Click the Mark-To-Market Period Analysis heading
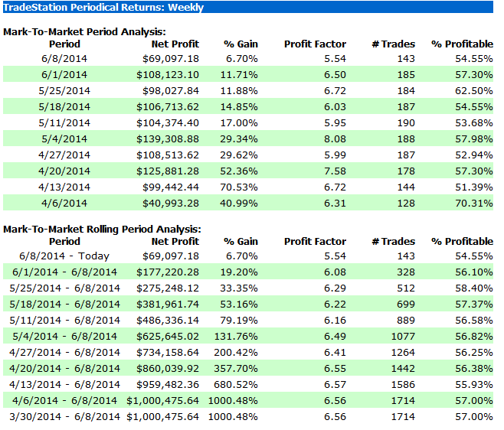Screen dimensions: 504x430 pyautogui.click(x=84, y=32)
